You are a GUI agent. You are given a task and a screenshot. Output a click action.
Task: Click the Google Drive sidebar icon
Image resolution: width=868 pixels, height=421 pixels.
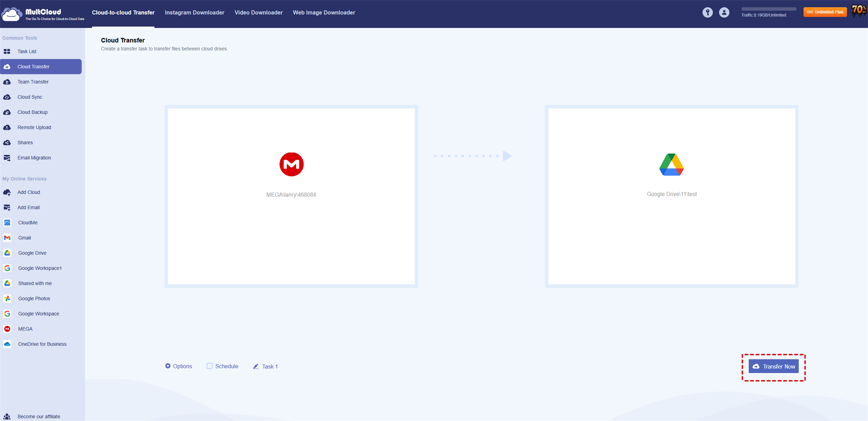7,253
